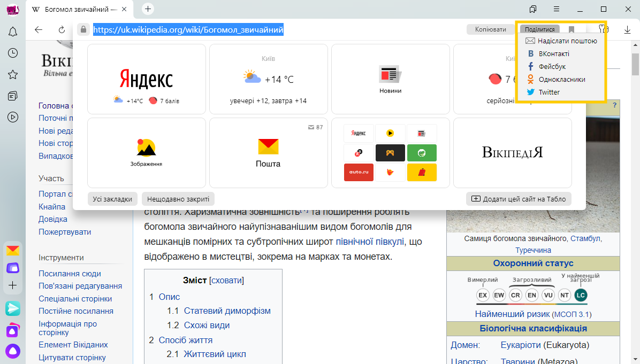Screen dimensions: 640x364
Task: Open the Зображення tile
Action: tap(147, 153)
